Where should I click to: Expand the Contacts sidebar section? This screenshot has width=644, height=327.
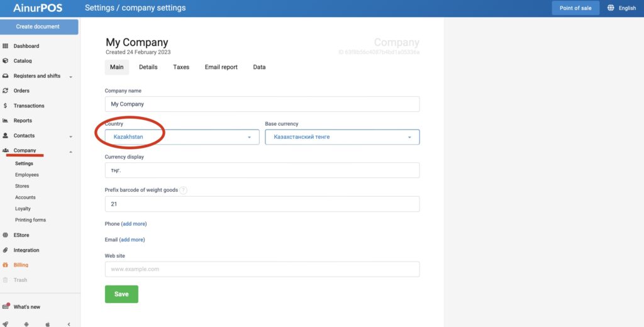click(70, 136)
